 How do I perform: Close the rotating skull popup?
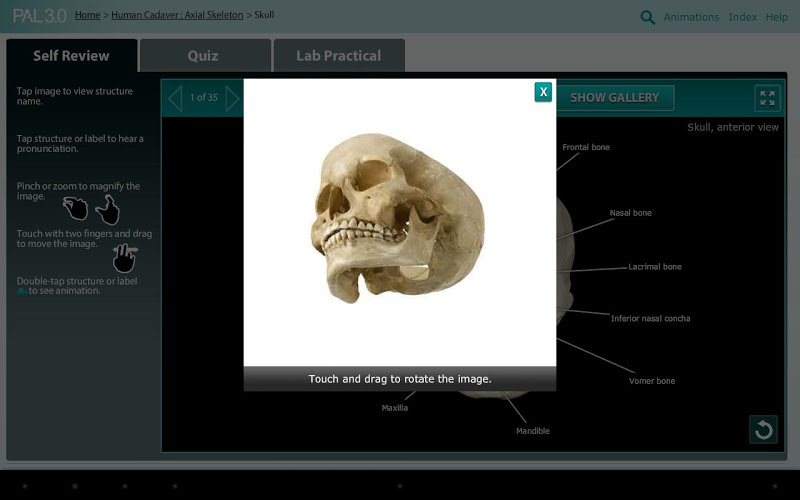click(x=543, y=92)
